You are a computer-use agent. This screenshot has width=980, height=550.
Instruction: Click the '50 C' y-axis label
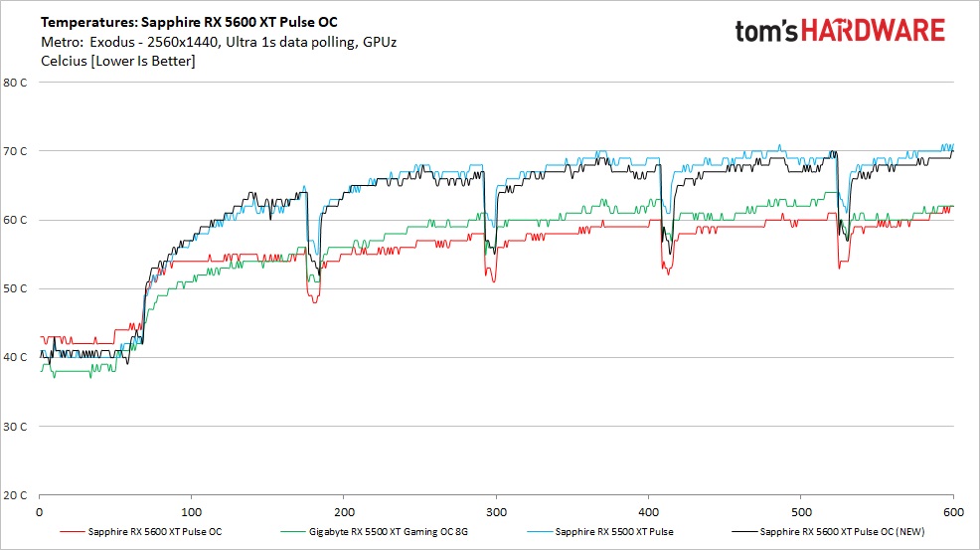[x=15, y=289]
